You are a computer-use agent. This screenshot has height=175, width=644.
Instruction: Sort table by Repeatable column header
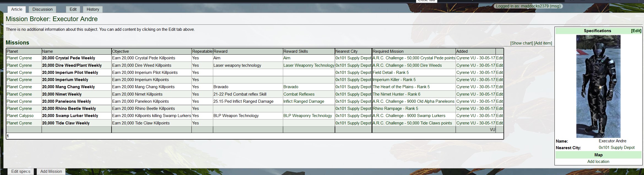[x=202, y=51]
